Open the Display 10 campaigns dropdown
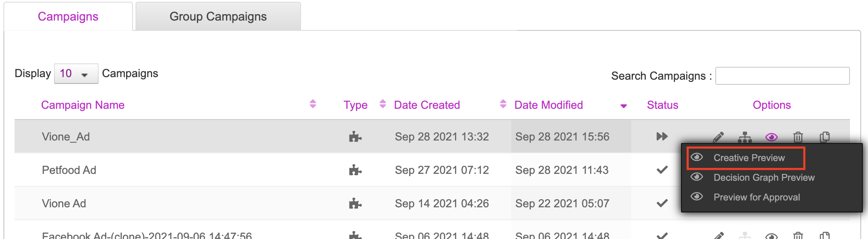Image resolution: width=868 pixels, height=239 pixels. point(76,74)
